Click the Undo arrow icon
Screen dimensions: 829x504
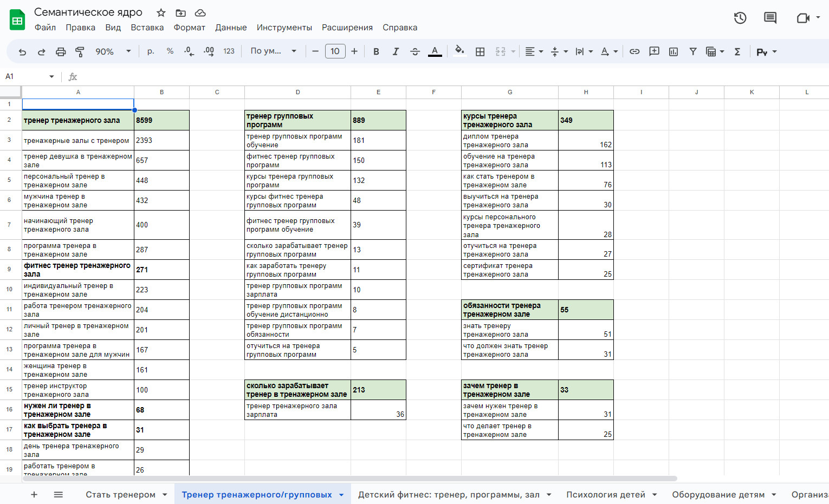pos(22,51)
